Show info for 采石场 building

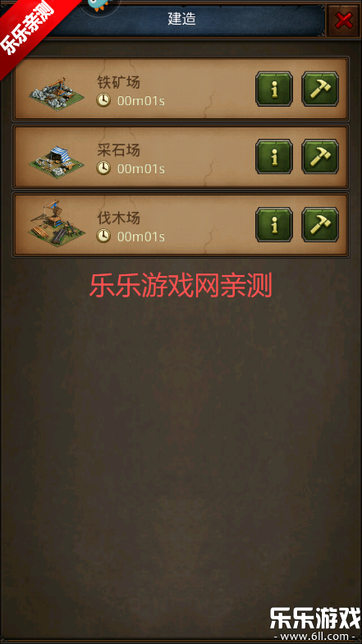[x=274, y=156]
